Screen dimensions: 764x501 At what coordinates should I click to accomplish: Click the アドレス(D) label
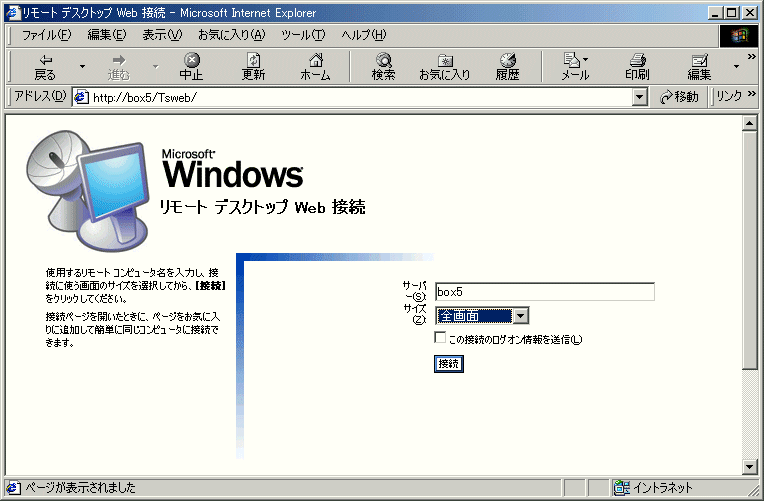click(40, 96)
